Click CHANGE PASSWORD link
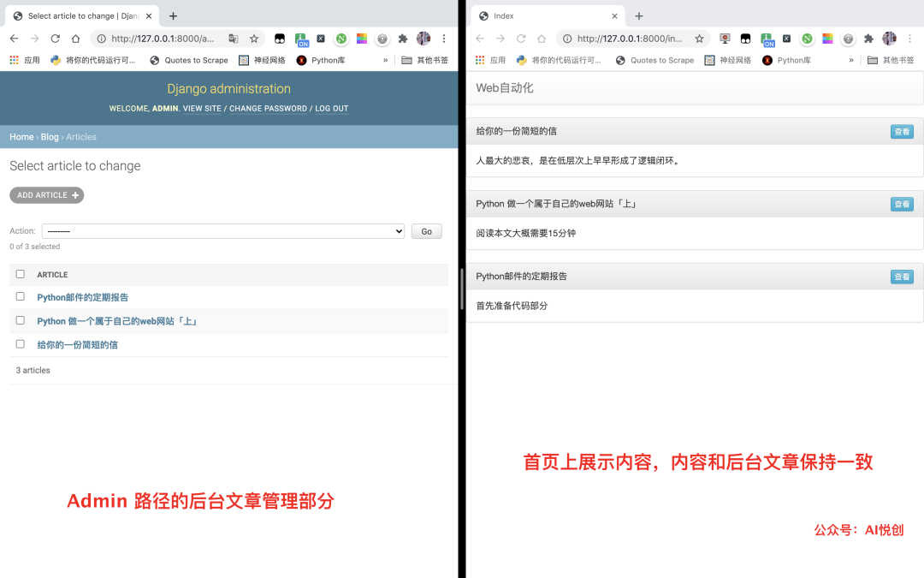The image size is (924, 578). (268, 109)
